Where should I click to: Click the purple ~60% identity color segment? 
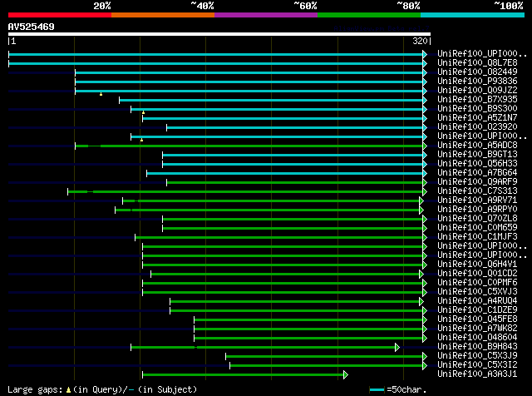(266, 15)
